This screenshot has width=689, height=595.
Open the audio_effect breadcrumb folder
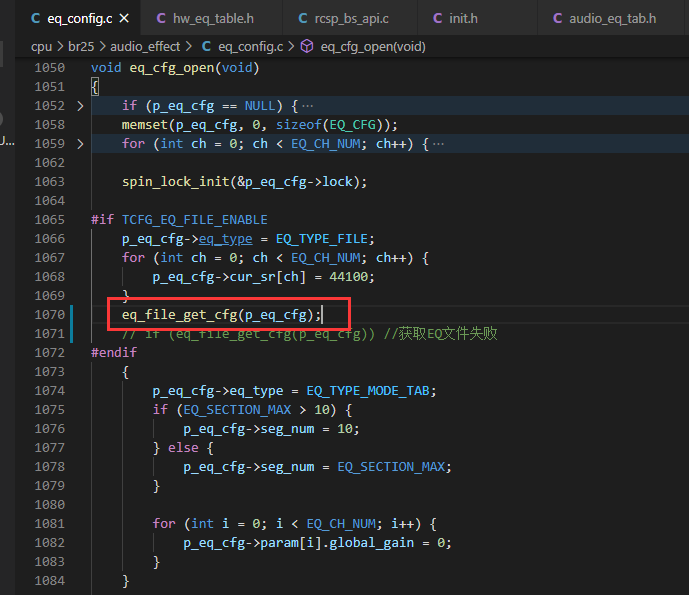pos(145,47)
